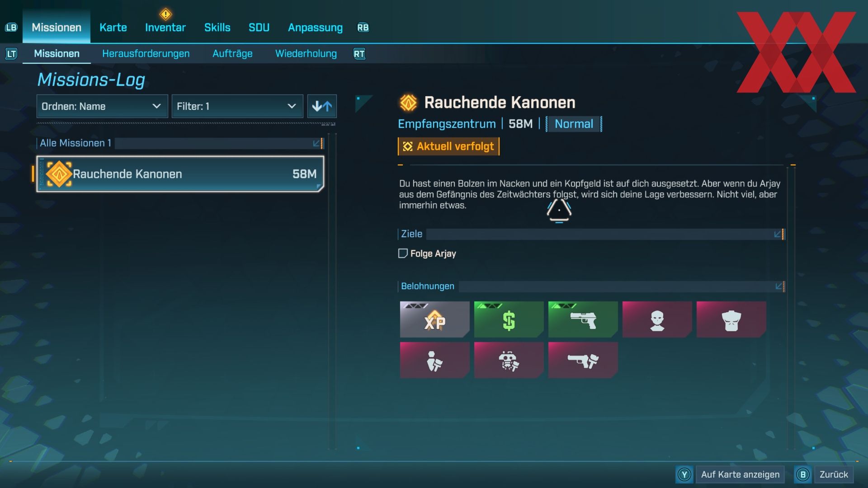The width and height of the screenshot is (868, 488).
Task: Open the Ordnen: Name dropdown
Action: [x=102, y=106]
